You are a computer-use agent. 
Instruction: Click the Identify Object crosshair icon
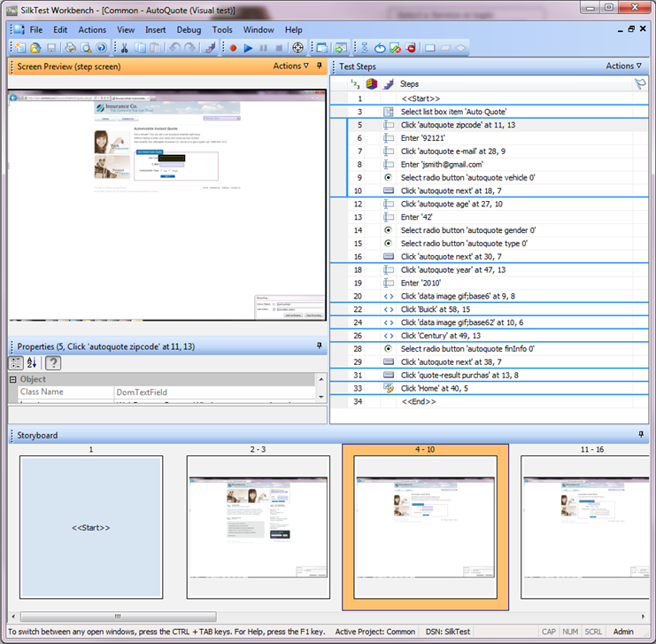coord(297,48)
